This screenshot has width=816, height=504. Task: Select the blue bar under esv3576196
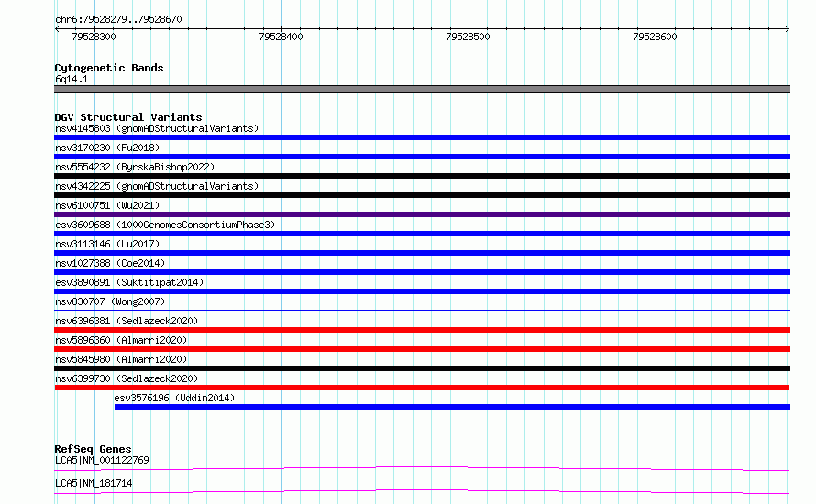(x=452, y=407)
